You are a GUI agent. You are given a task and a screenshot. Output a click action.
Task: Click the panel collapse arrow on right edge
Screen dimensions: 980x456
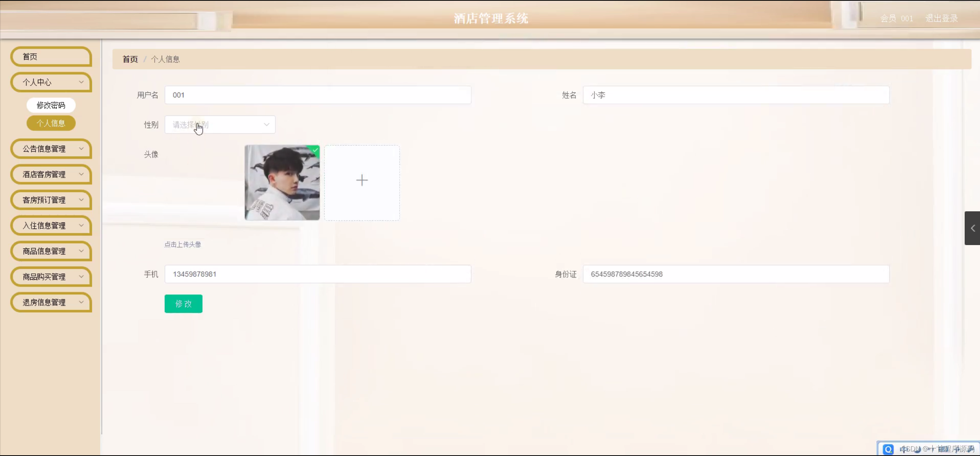[973, 228]
